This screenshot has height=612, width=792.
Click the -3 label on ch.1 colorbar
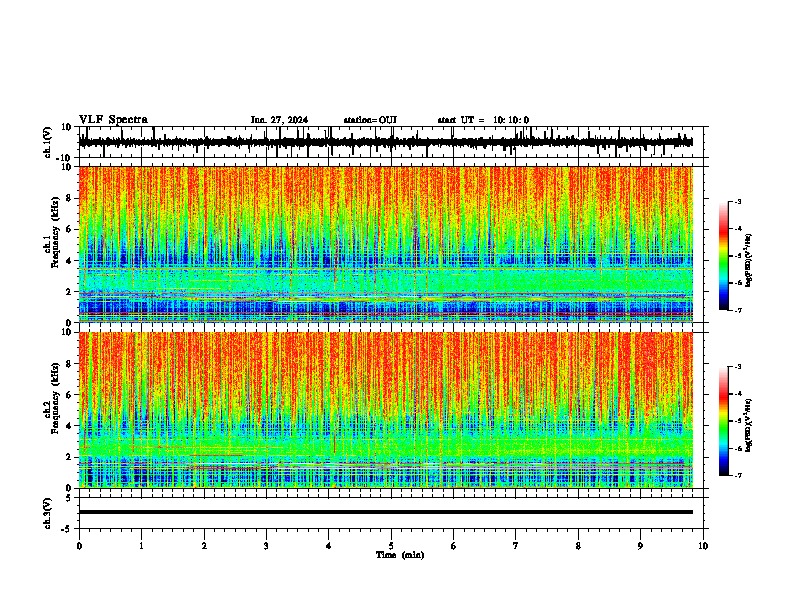coord(737,201)
